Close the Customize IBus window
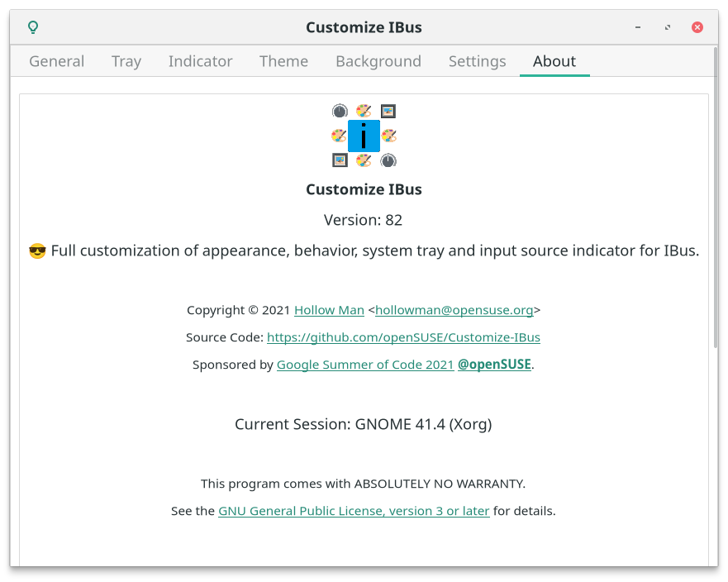The height and width of the screenshot is (582, 728). (697, 27)
